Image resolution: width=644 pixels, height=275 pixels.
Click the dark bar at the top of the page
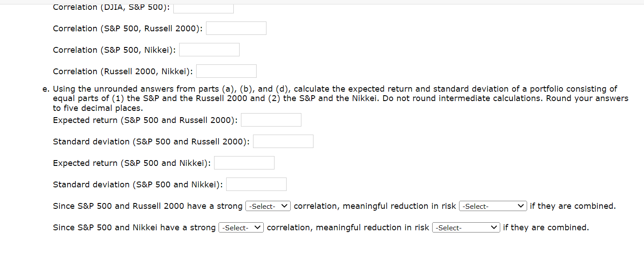click(322, 1)
